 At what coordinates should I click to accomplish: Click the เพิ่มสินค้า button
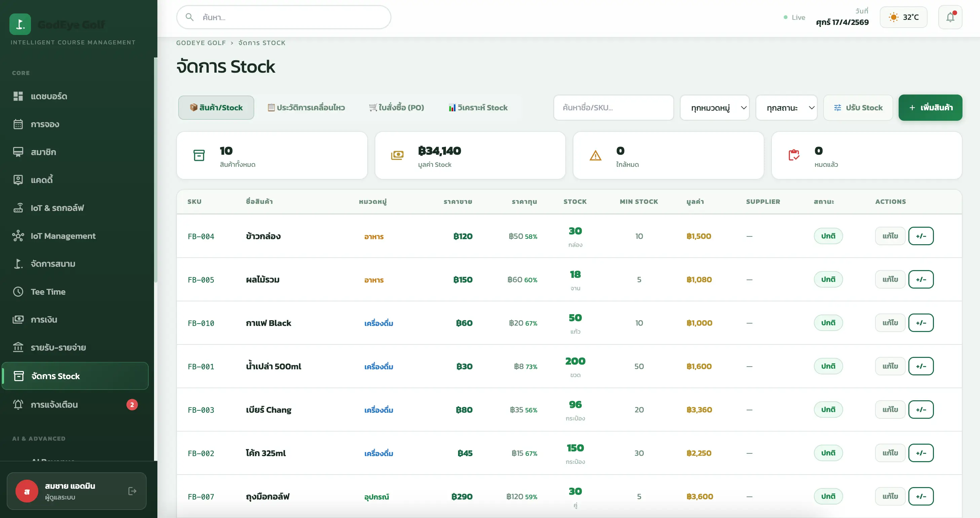(930, 108)
